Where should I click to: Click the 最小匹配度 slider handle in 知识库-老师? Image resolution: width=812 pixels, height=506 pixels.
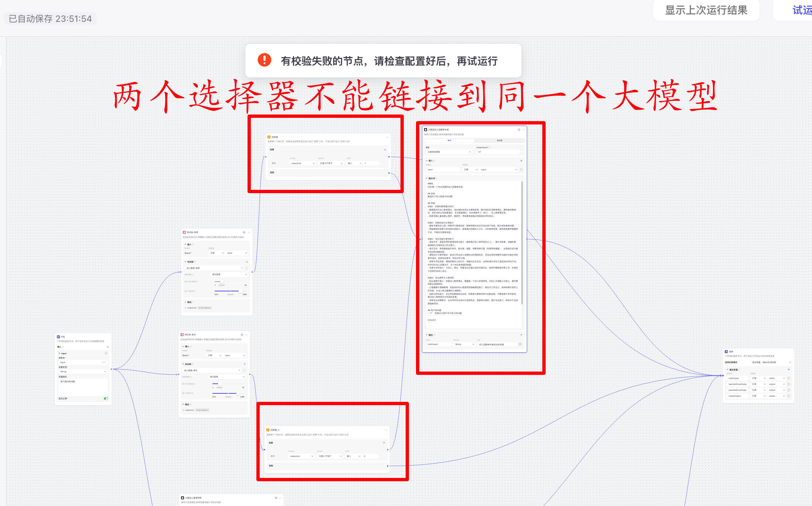pos(240,291)
